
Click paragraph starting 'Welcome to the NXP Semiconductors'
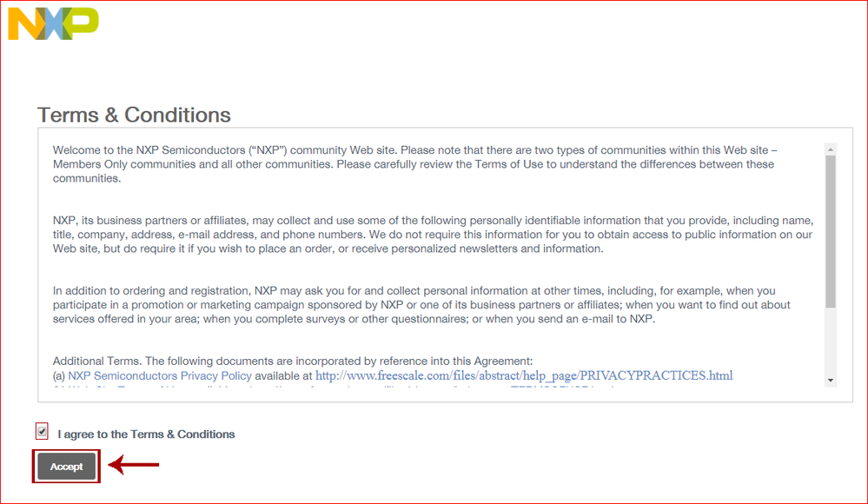pos(415,164)
